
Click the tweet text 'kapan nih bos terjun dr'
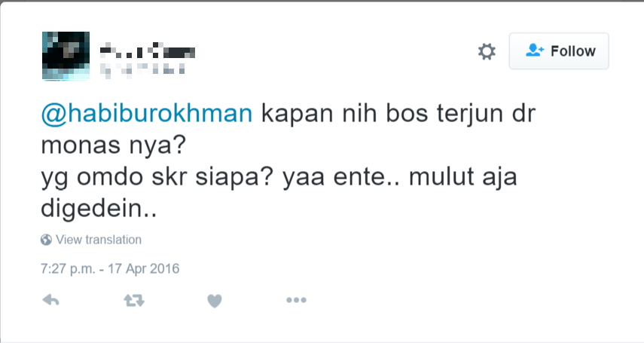point(398,113)
